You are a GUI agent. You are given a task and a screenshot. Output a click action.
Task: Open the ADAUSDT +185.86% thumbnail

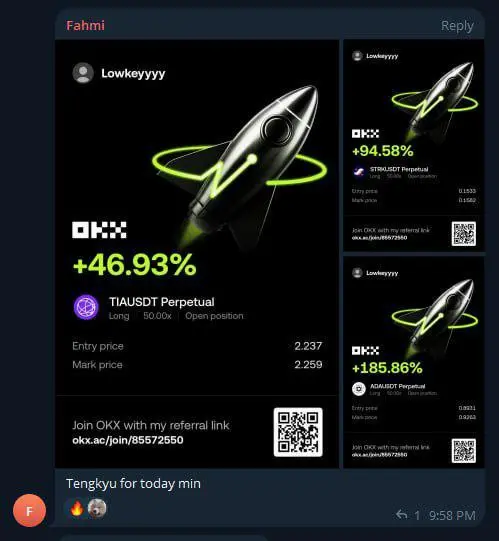point(413,362)
